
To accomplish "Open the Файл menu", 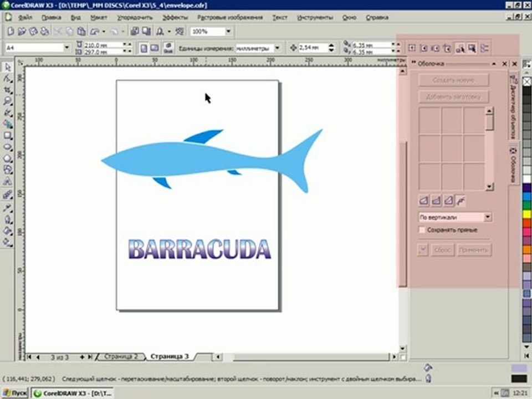I will [x=25, y=17].
